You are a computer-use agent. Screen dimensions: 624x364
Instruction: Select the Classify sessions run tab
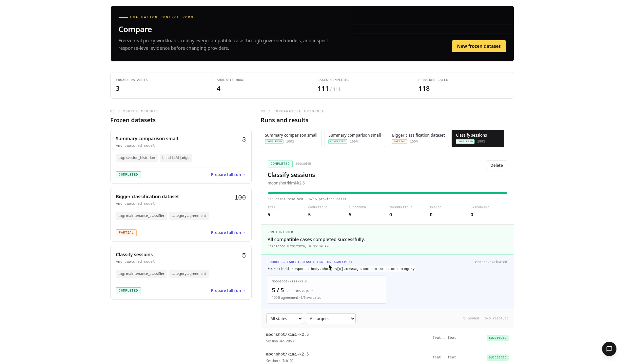478,138
